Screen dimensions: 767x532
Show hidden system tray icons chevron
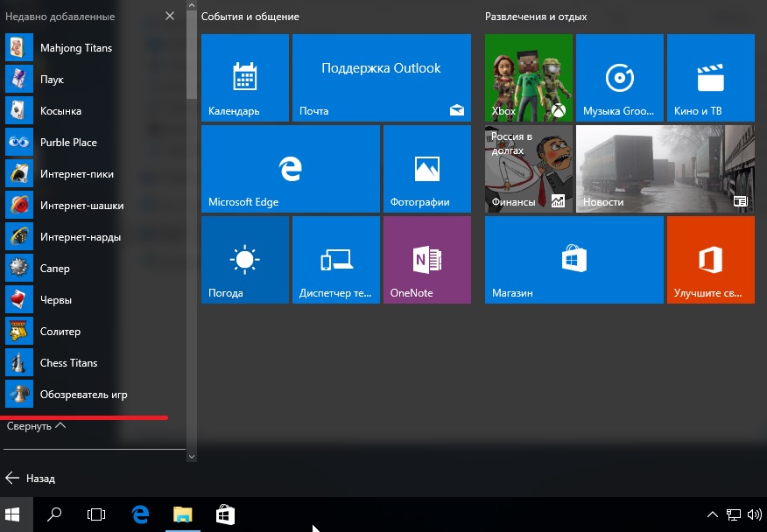[713, 514]
